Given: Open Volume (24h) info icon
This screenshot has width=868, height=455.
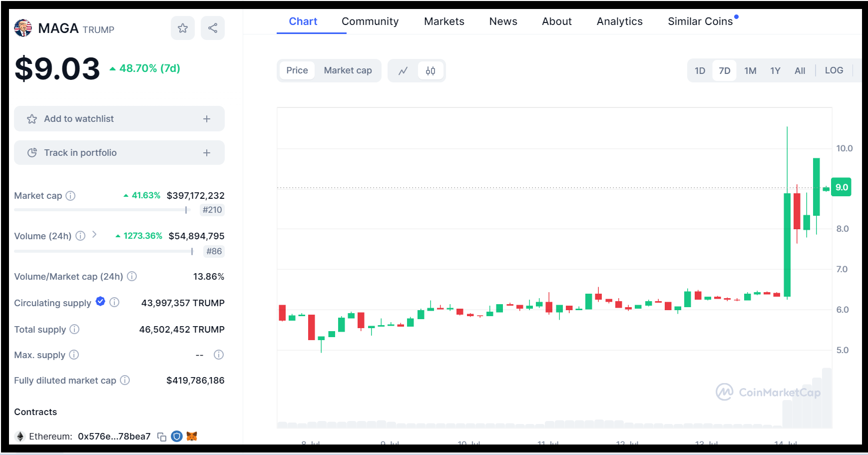Looking at the screenshot, I should coord(80,236).
